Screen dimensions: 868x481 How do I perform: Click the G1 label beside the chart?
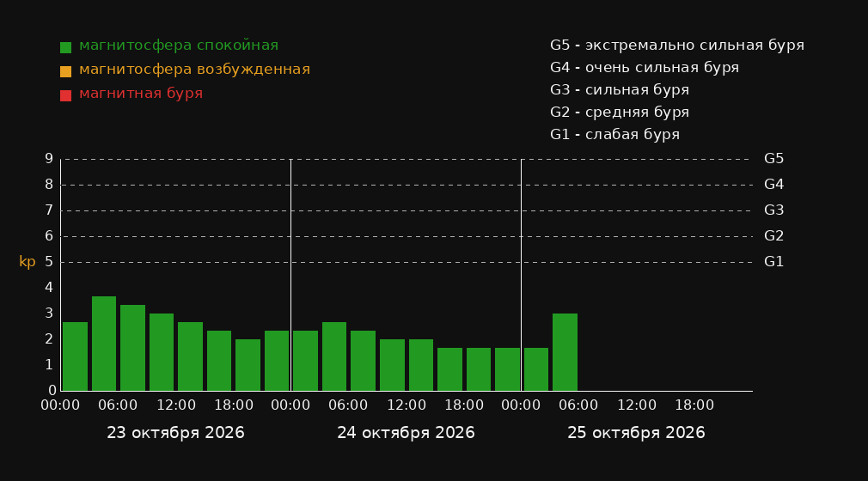(773, 262)
